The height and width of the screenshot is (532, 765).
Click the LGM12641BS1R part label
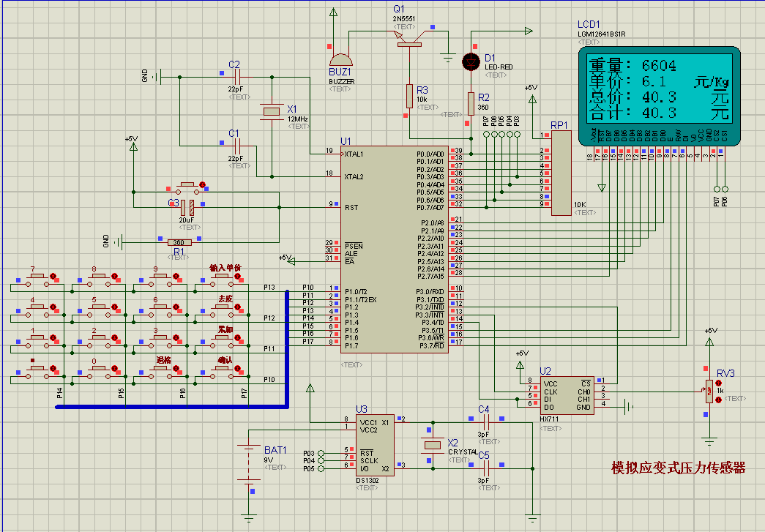click(x=601, y=34)
